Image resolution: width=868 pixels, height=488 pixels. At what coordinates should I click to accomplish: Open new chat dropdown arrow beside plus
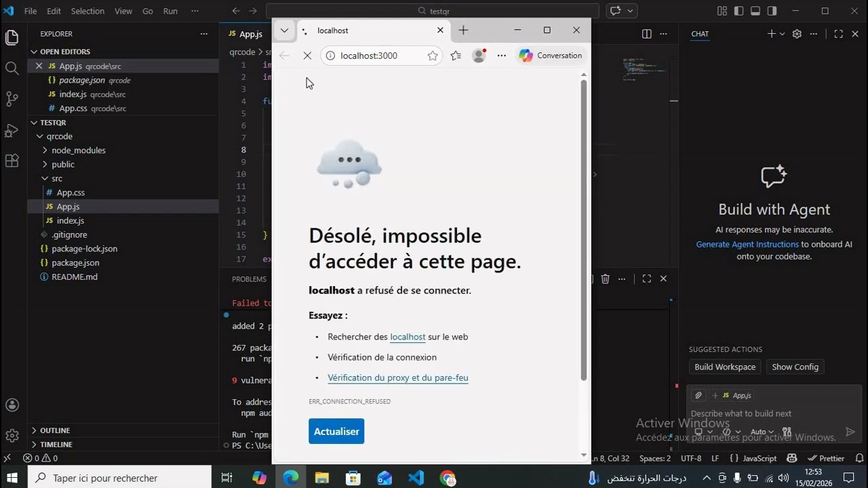click(782, 34)
